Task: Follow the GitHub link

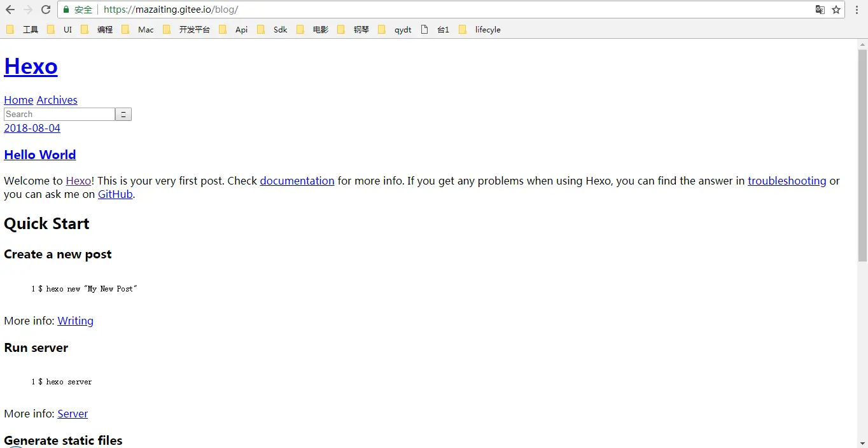Action: (115, 194)
